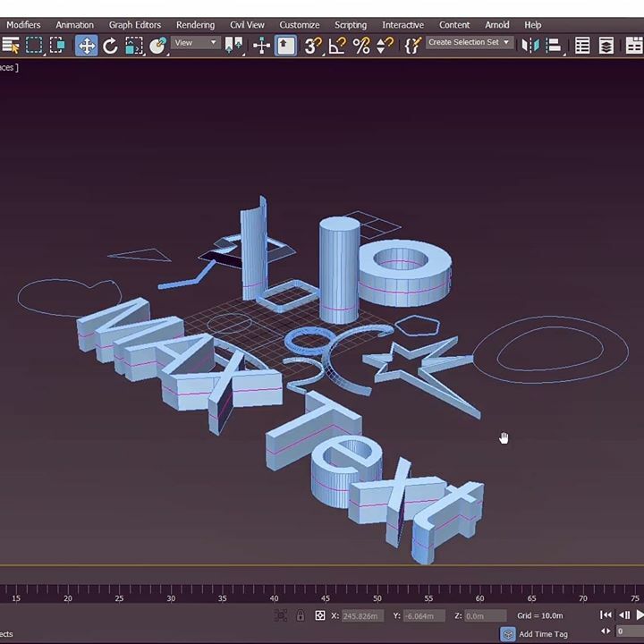Click the Add Time Tag label
This screenshot has width=644, height=644.
[x=543, y=634]
